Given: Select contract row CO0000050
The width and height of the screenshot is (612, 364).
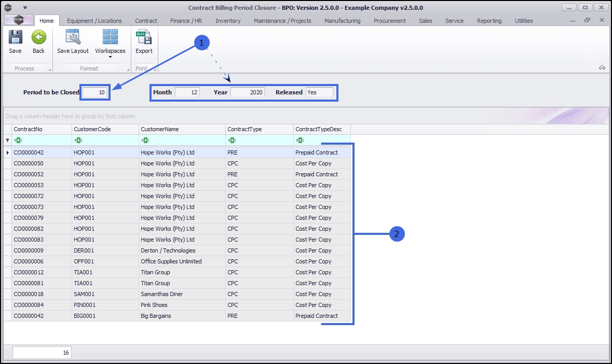Looking at the screenshot, I should coord(181,163).
